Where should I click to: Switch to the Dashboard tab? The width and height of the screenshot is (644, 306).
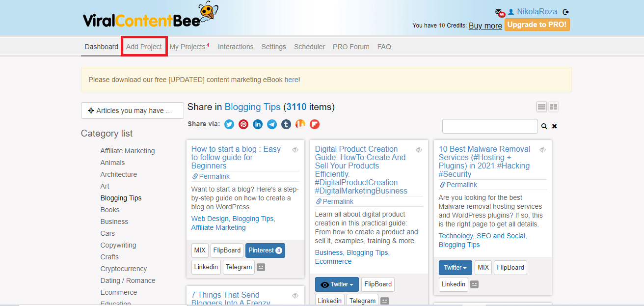tap(102, 47)
